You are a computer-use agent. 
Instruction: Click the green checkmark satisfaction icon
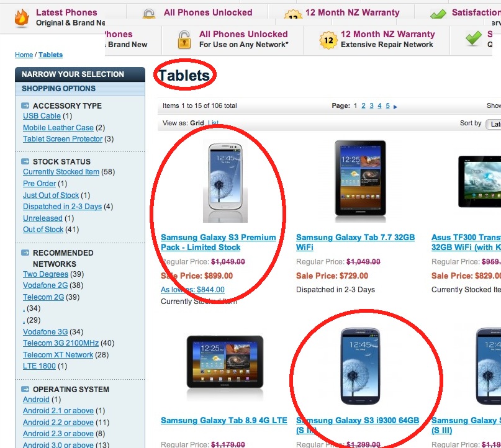473,38
